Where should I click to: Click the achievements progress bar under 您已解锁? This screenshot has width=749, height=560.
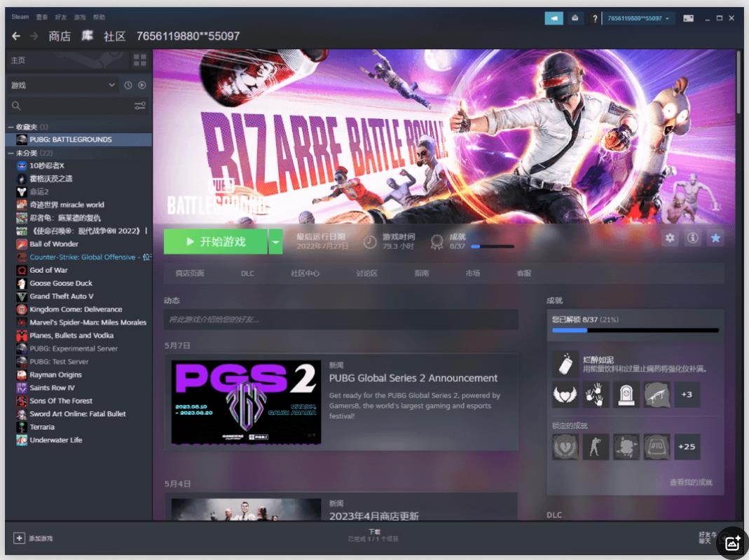(x=635, y=330)
